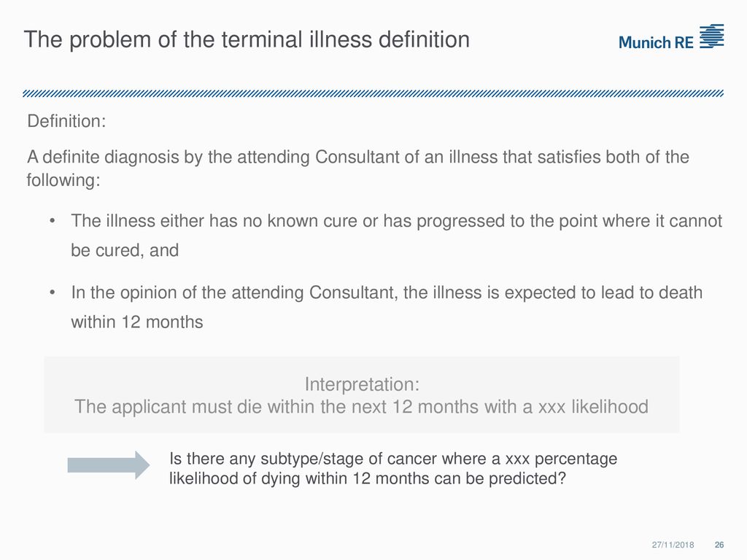
Task: Select the 'no known cure' bullet text
Action: click(396, 236)
